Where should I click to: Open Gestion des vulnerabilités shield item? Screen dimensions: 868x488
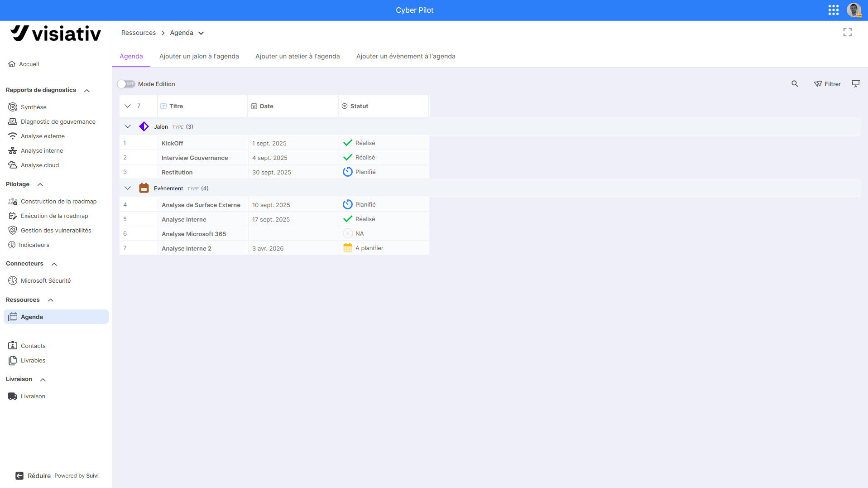pos(56,230)
